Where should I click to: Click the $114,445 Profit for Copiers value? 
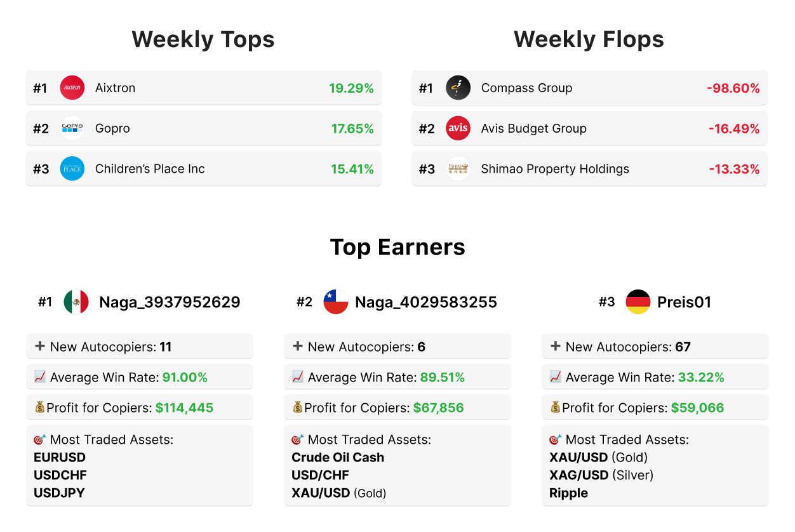pos(184,408)
